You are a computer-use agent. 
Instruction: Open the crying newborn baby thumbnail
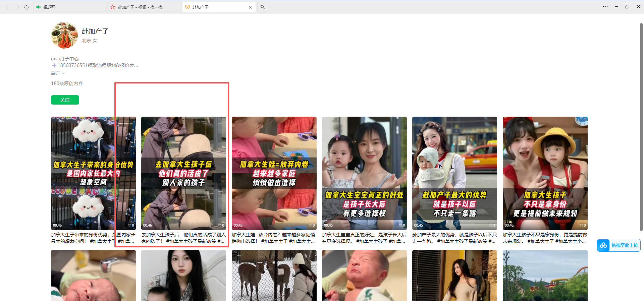click(x=364, y=276)
